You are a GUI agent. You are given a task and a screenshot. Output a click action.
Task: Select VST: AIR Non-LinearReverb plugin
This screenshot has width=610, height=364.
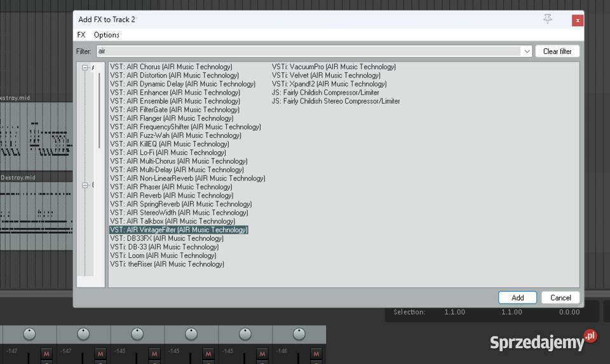187,178
